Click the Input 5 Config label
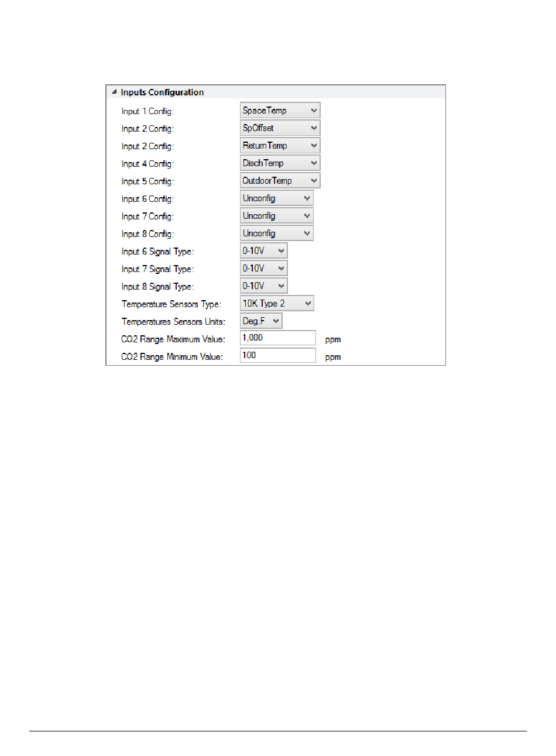This screenshot has width=556, height=756. [147, 181]
